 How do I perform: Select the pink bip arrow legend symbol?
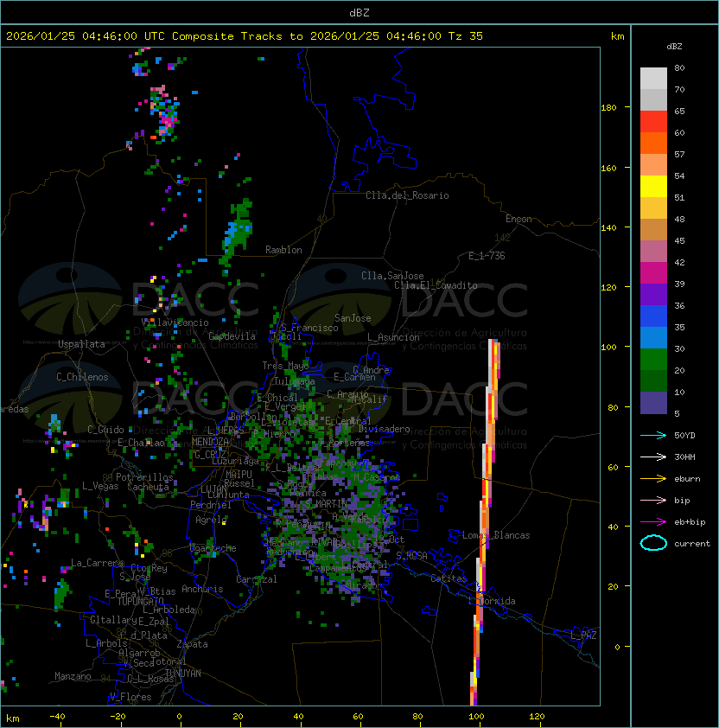point(653,500)
